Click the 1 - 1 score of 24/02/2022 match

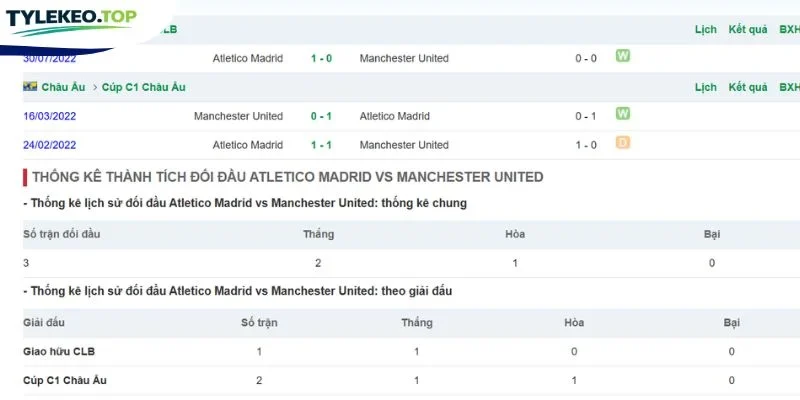(x=321, y=145)
